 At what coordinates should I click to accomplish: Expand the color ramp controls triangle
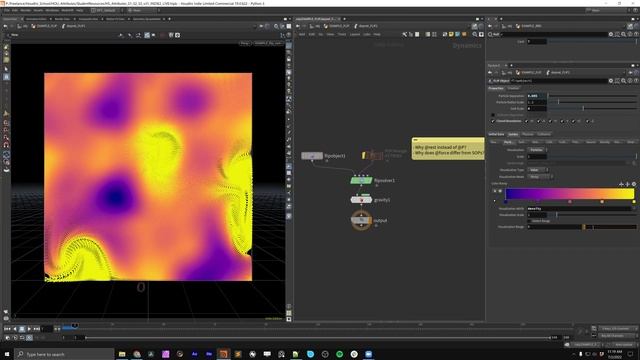click(x=494, y=201)
